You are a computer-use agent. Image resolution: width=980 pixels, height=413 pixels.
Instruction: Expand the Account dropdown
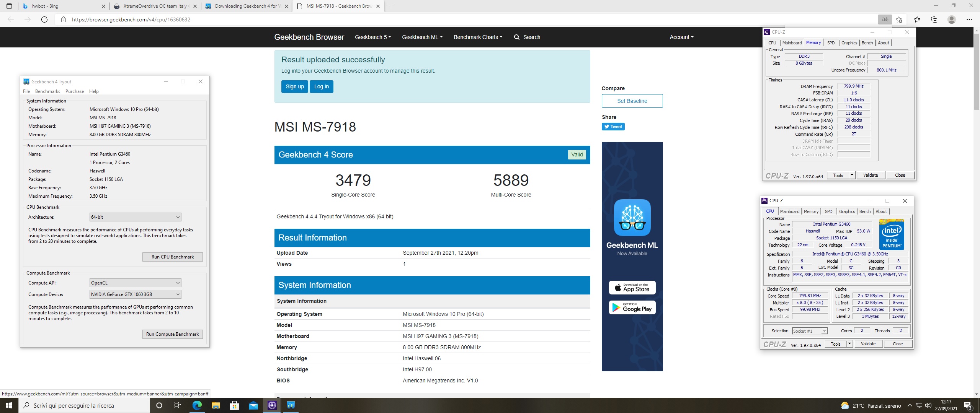(x=681, y=37)
